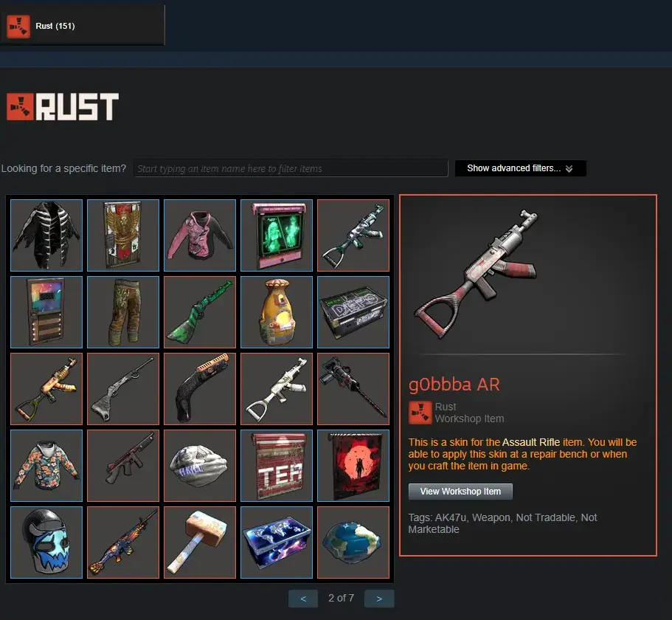Select the floral hoodie skin item
The width and height of the screenshot is (672, 620).
coord(46,466)
